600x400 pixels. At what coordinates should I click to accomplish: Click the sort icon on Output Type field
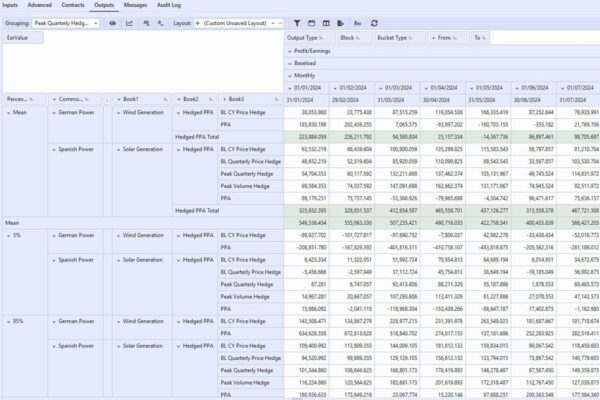[321, 38]
